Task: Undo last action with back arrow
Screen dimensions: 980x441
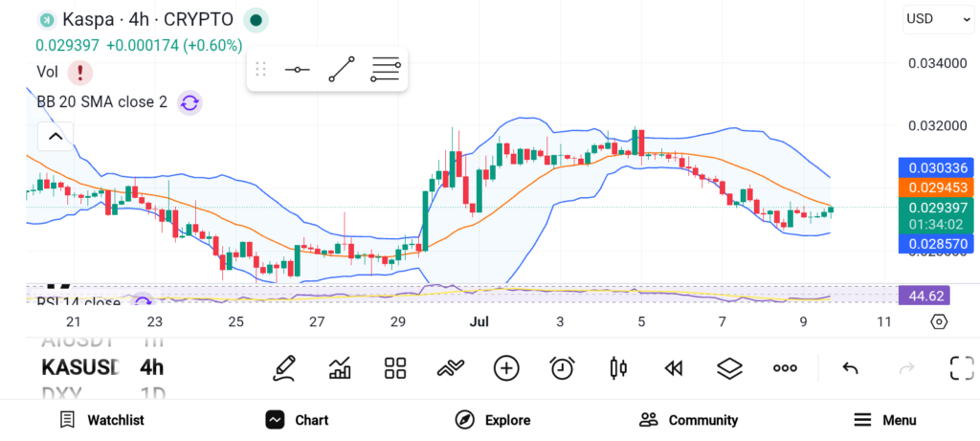Action: click(x=850, y=368)
